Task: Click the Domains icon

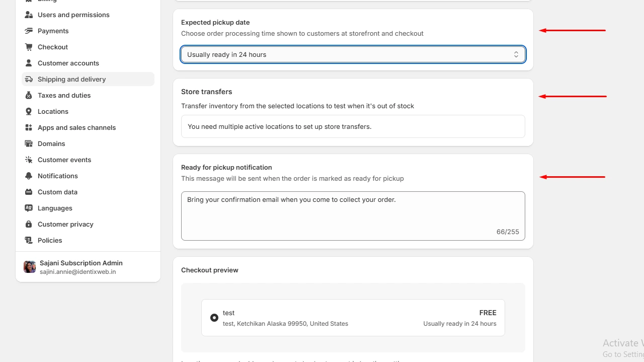Action: pos(29,143)
